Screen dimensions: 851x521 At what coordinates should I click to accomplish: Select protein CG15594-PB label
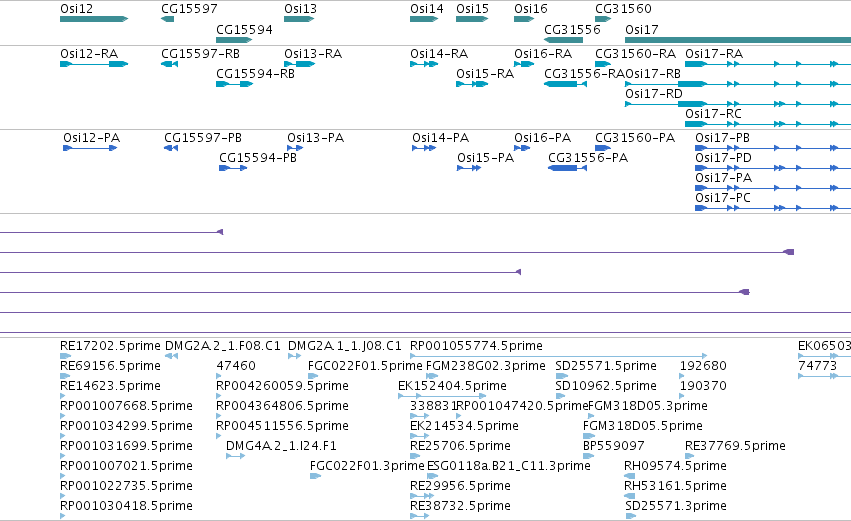click(x=258, y=158)
